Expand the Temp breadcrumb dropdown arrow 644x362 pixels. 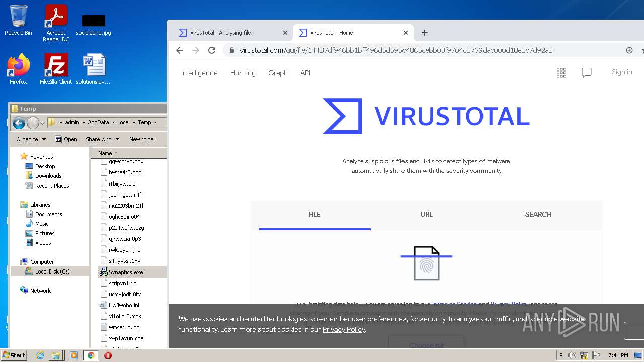(155, 122)
